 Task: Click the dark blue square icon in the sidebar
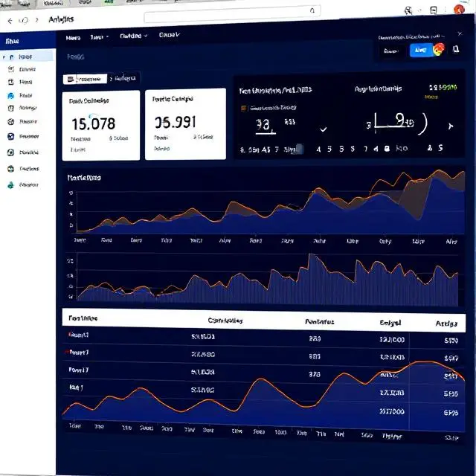click(x=10, y=137)
